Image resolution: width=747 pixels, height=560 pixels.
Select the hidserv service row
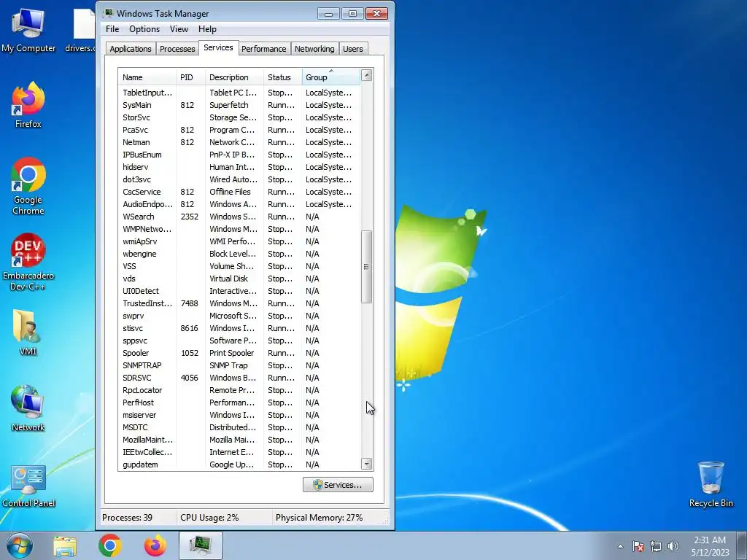click(x=239, y=167)
